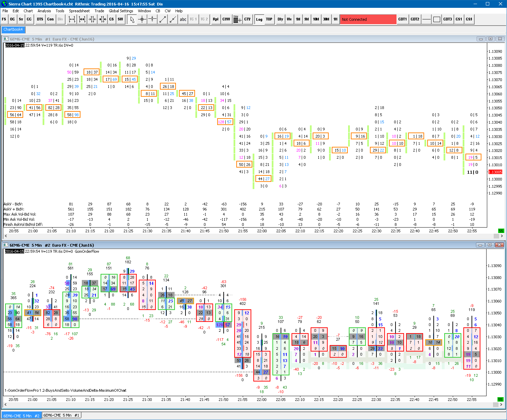This screenshot has height=420, width=507.
Task: Switch to We weekly timeframe
Action: pyautogui.click(x=289, y=19)
